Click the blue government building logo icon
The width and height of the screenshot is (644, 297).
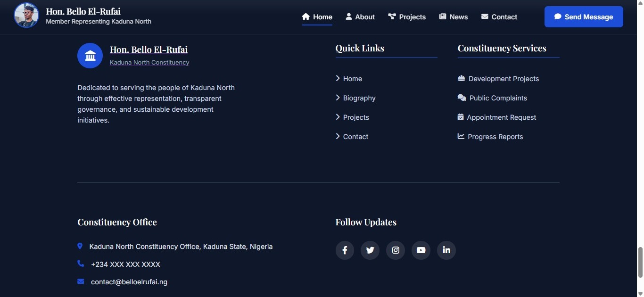coord(90,56)
